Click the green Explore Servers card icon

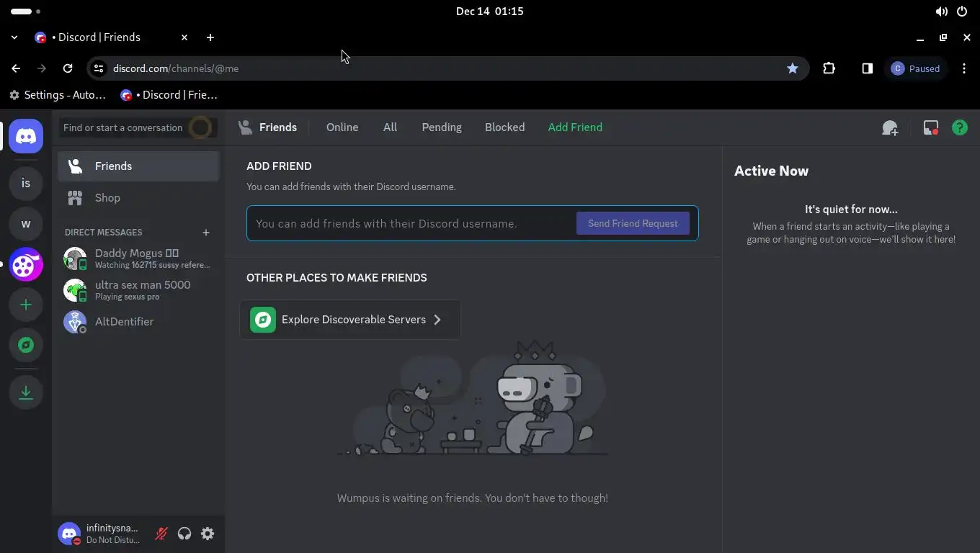tap(263, 320)
